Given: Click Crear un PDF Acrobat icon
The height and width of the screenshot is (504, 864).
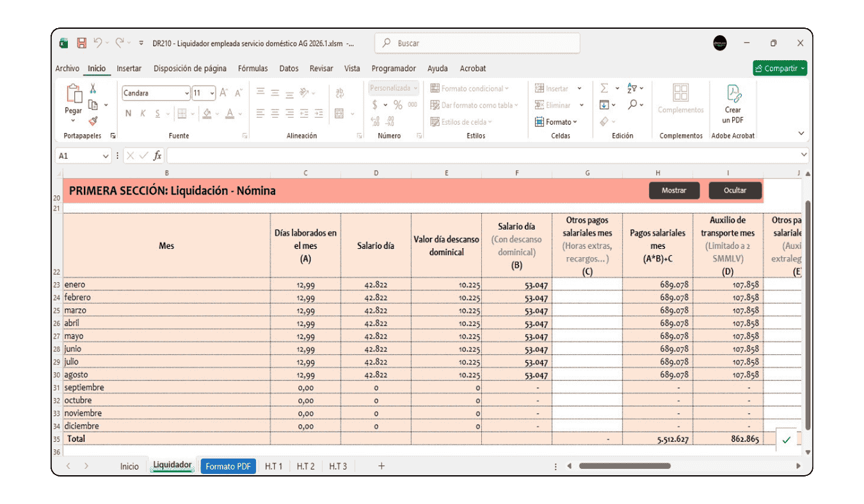Looking at the screenshot, I should tap(733, 104).
